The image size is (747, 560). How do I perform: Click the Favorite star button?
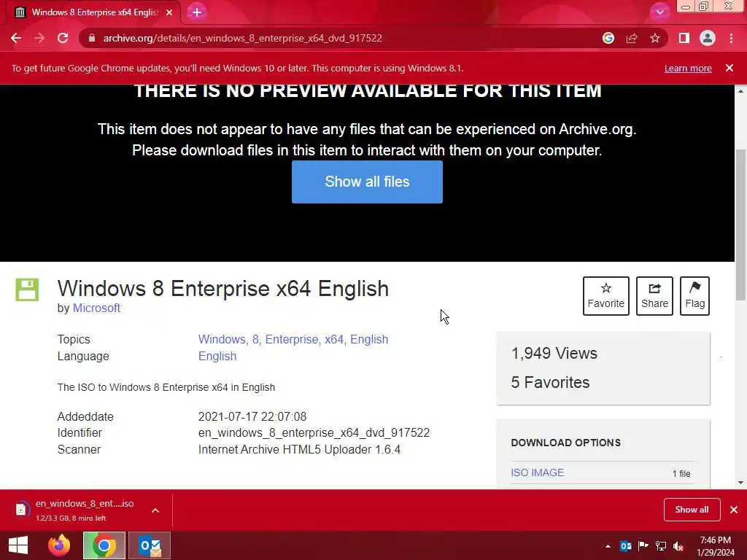(606, 296)
